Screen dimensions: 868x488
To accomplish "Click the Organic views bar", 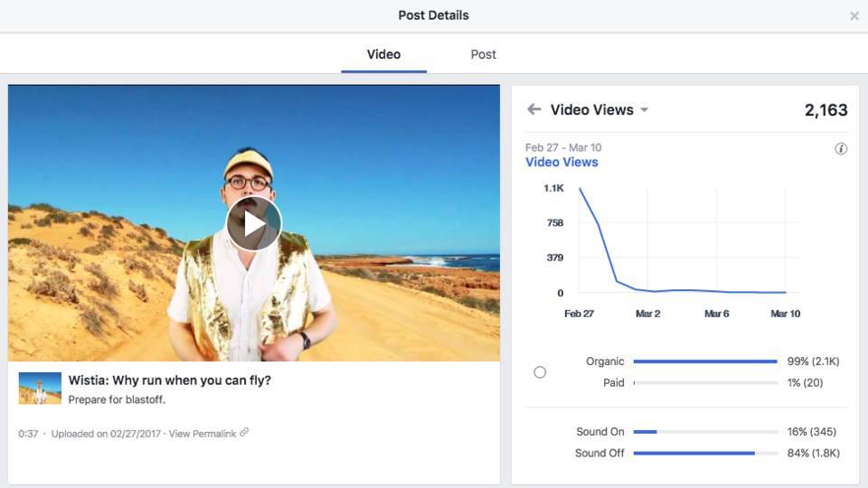I will pyautogui.click(x=706, y=361).
